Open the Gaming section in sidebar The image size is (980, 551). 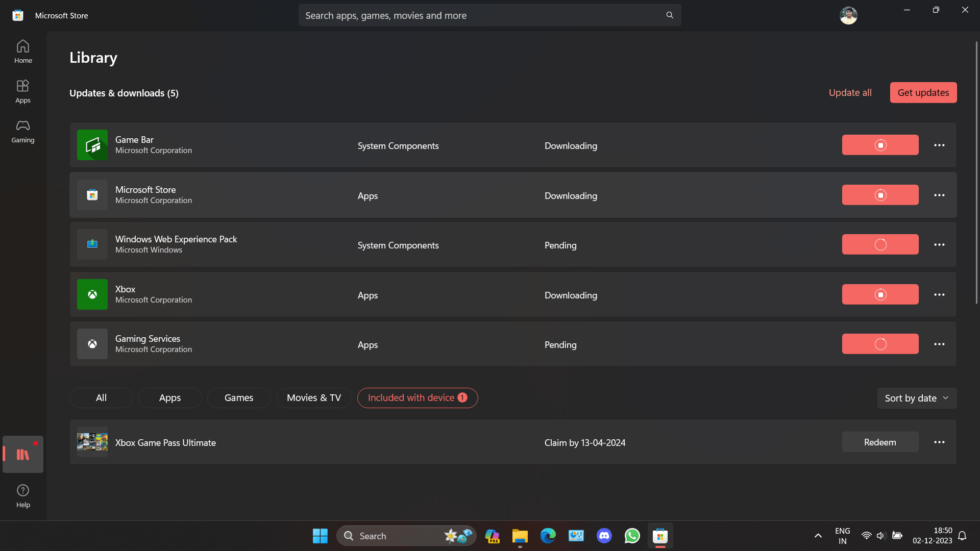tap(23, 132)
